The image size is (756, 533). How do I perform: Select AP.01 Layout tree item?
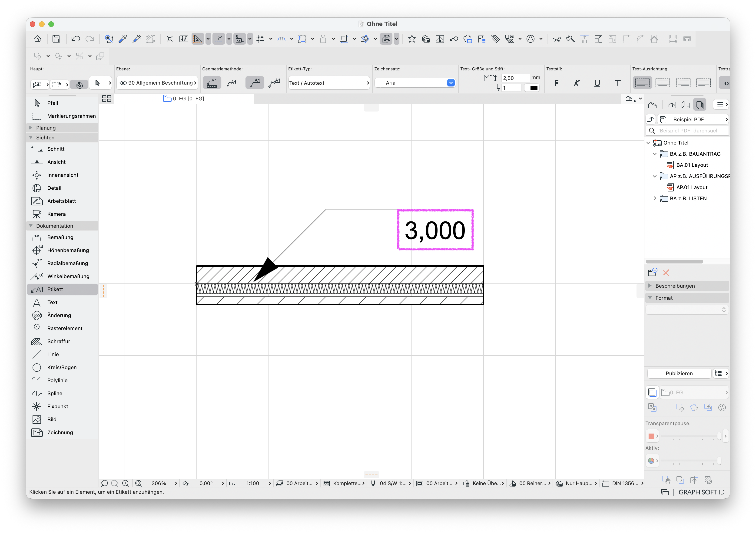pos(691,187)
